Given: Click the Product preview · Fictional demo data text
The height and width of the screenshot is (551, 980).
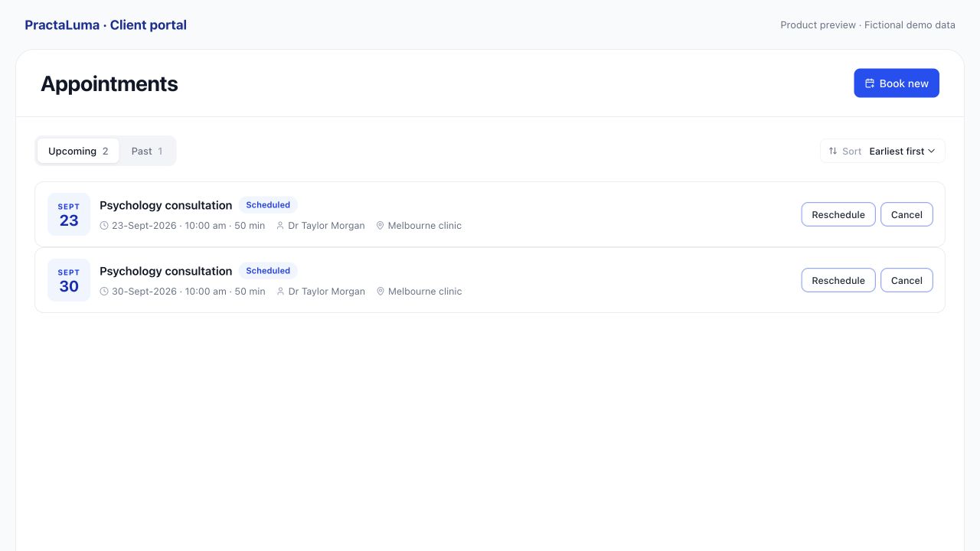Looking at the screenshot, I should click(867, 24).
